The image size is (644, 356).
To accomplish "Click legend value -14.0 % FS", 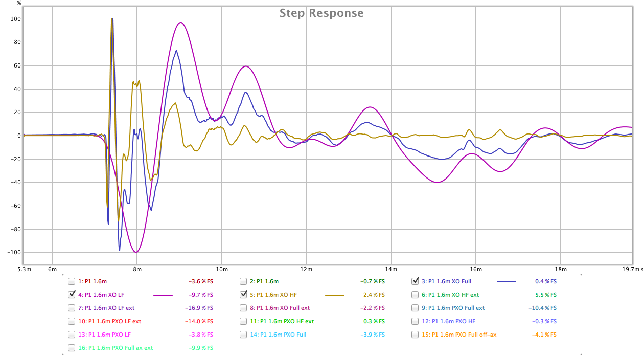I will [199, 321].
